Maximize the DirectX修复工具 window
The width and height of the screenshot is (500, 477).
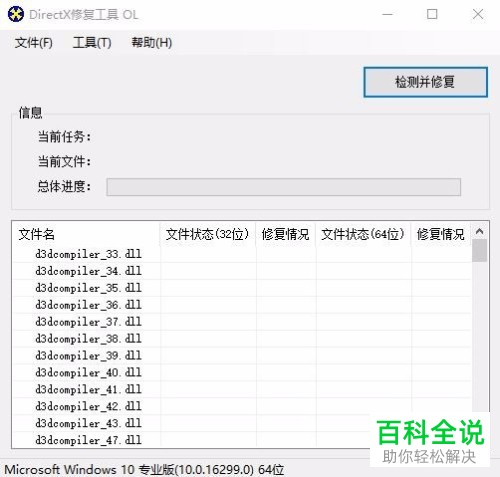click(x=432, y=14)
